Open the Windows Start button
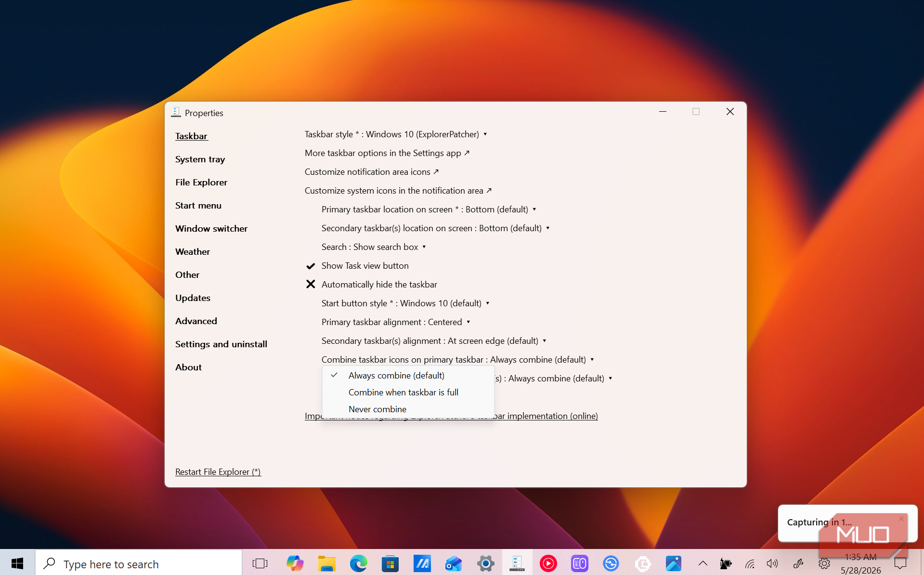The image size is (924, 575). pos(17,563)
